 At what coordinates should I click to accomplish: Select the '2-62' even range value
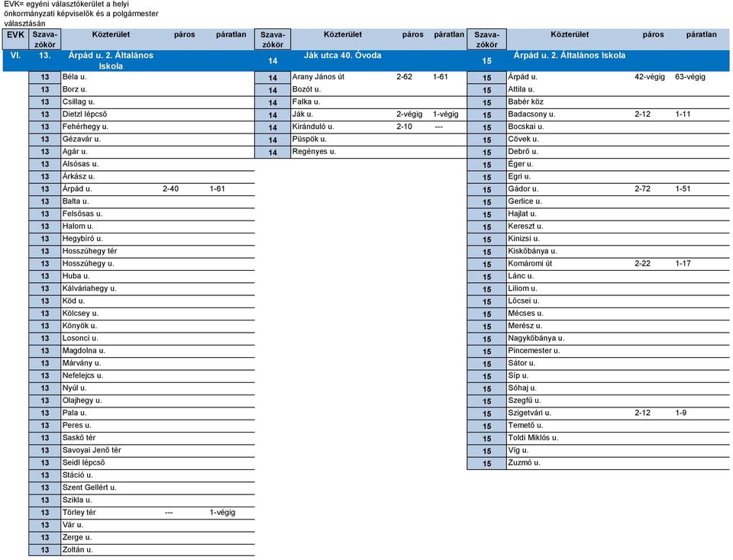pos(405,77)
